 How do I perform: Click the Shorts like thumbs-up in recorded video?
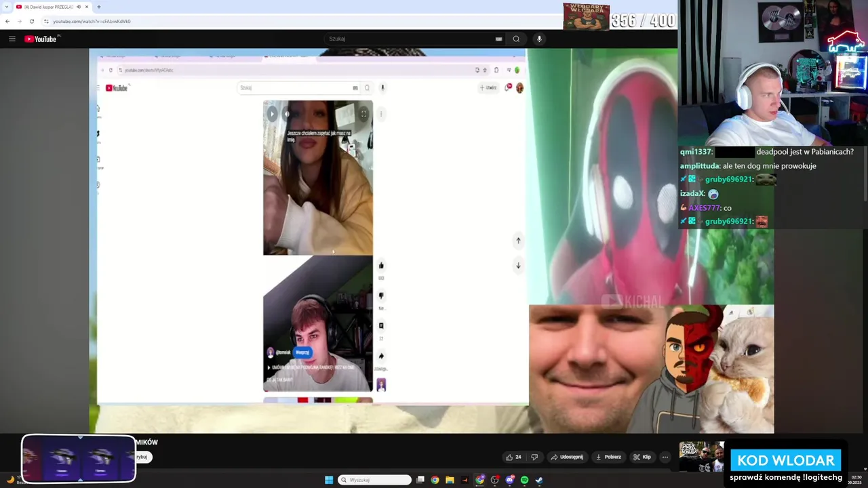coord(381,266)
